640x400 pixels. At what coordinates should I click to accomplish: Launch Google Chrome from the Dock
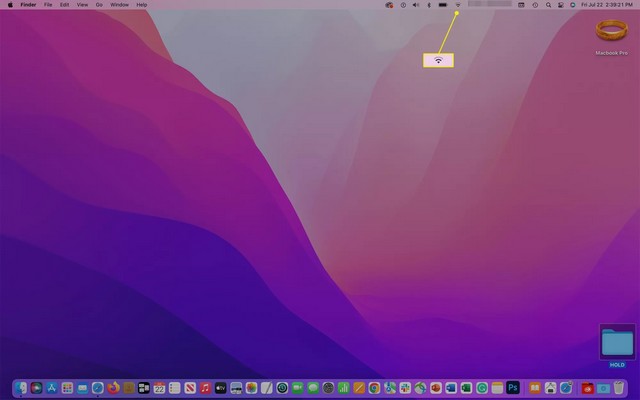pyautogui.click(x=374, y=387)
